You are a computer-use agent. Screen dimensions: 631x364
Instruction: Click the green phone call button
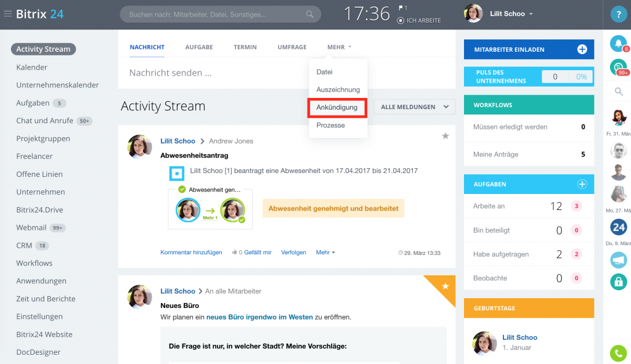pos(619,354)
